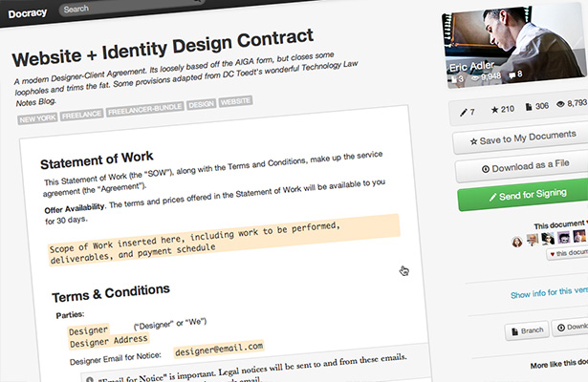Click the Branch button

tap(527, 330)
